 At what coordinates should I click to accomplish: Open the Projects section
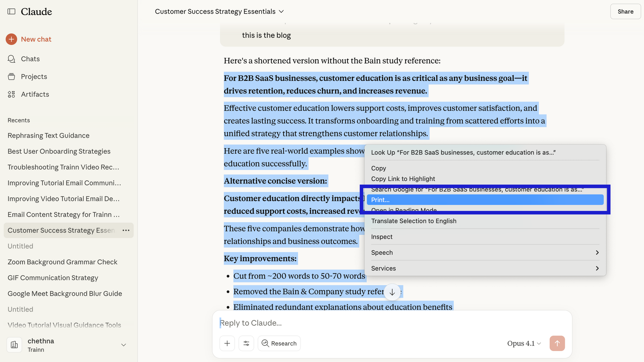coord(34,76)
